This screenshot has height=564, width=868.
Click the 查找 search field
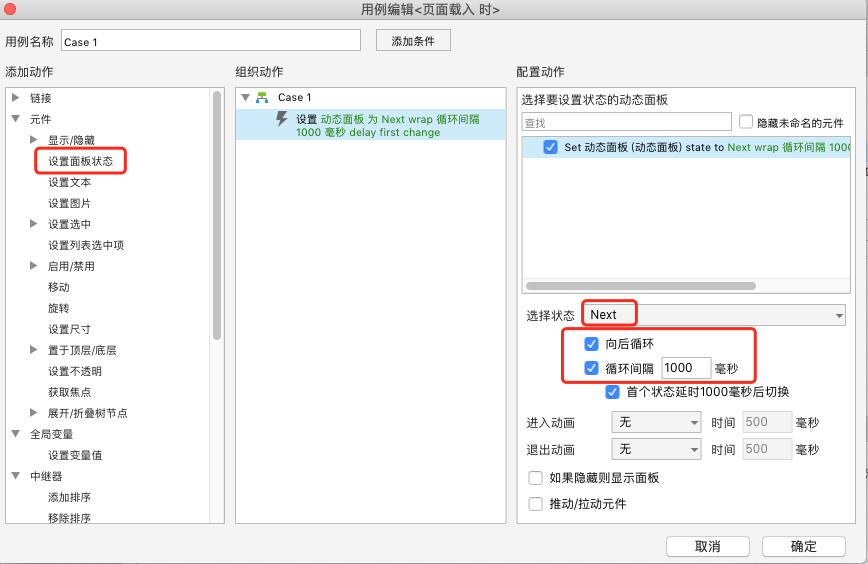[x=627, y=122]
